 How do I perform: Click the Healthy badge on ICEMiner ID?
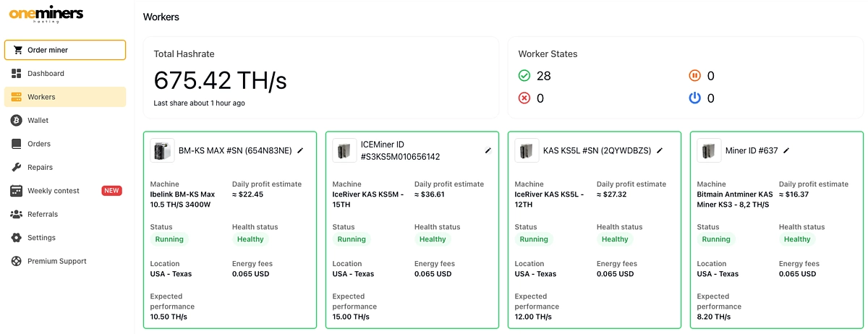tap(433, 239)
